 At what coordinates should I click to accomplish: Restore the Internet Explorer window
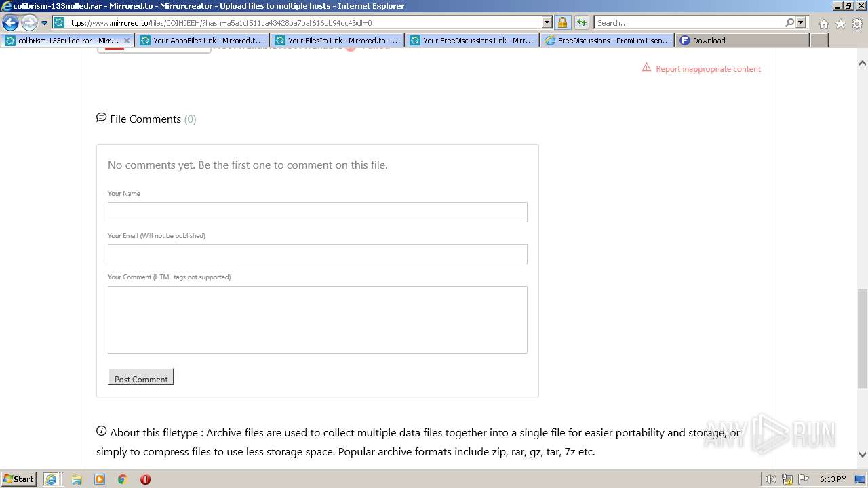(x=848, y=5)
